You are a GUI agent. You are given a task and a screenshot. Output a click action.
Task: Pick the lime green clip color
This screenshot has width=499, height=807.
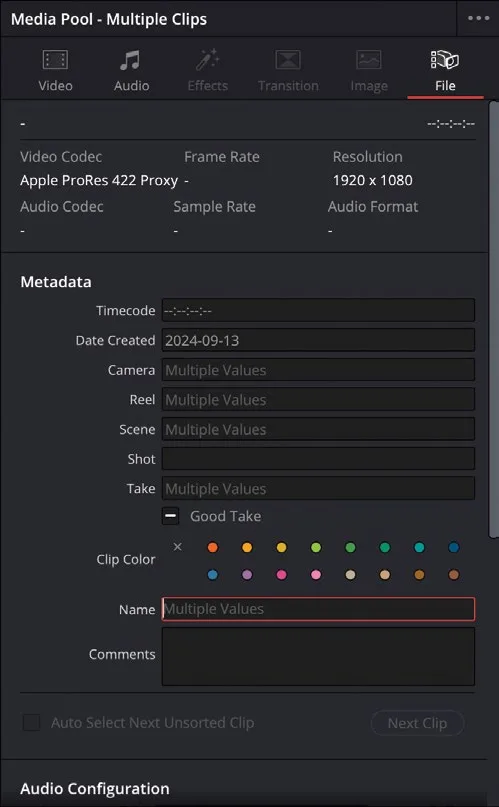pyautogui.click(x=316, y=547)
